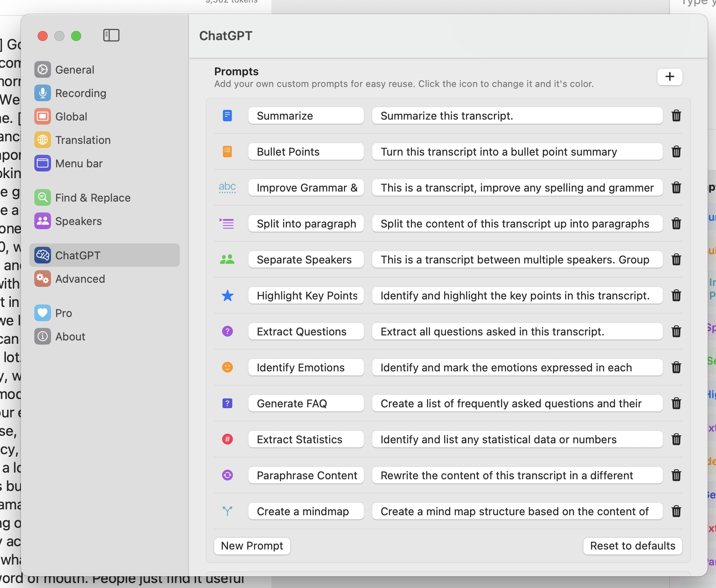
Task: Click the abc icon for Improve Grammar
Action: tap(228, 187)
